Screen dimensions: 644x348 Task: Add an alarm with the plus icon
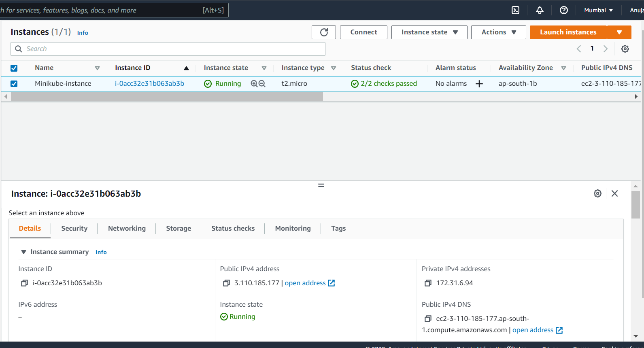tap(479, 84)
